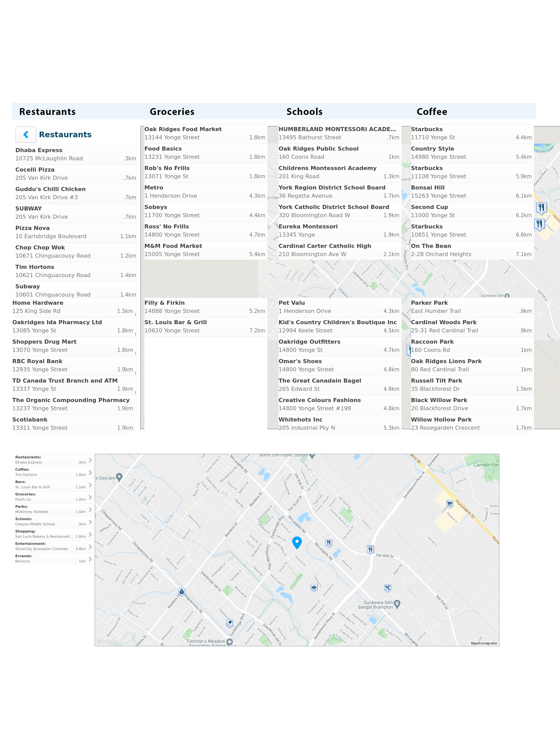This screenshot has width=560, height=747.
Task: Click restaurant marker beside McLaughlin Rd
Action: pos(328,543)
